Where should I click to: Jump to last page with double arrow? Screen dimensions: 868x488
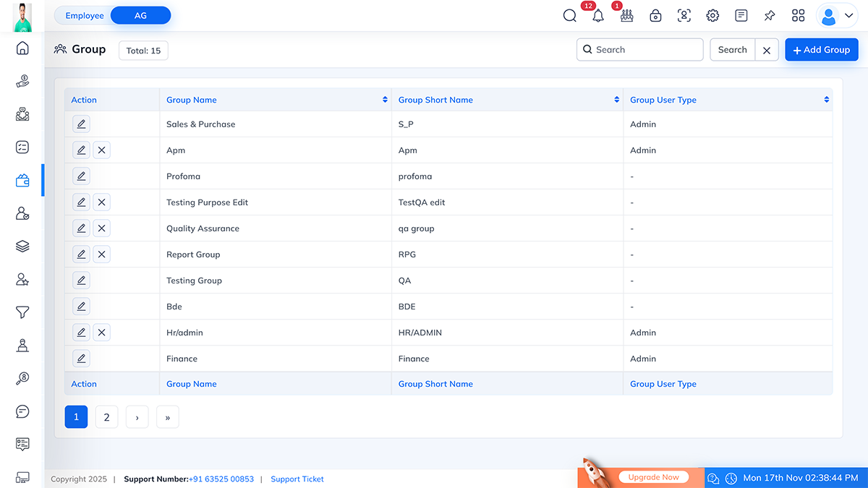(x=168, y=417)
